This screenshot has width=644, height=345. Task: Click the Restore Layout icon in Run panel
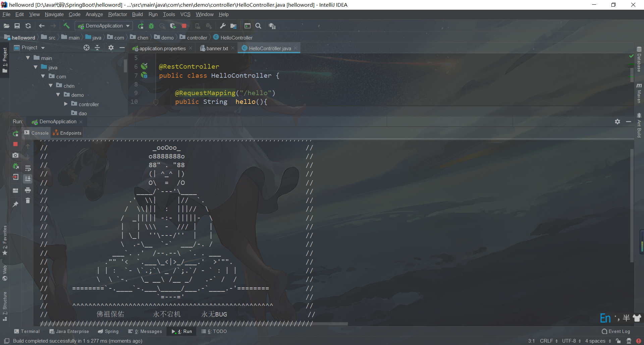(15, 190)
